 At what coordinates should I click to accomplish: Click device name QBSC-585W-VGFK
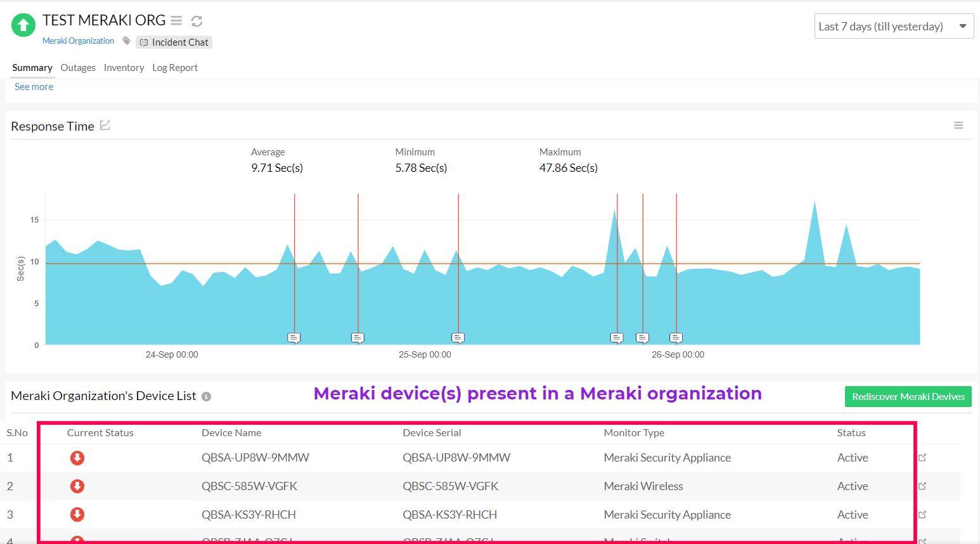pos(249,486)
